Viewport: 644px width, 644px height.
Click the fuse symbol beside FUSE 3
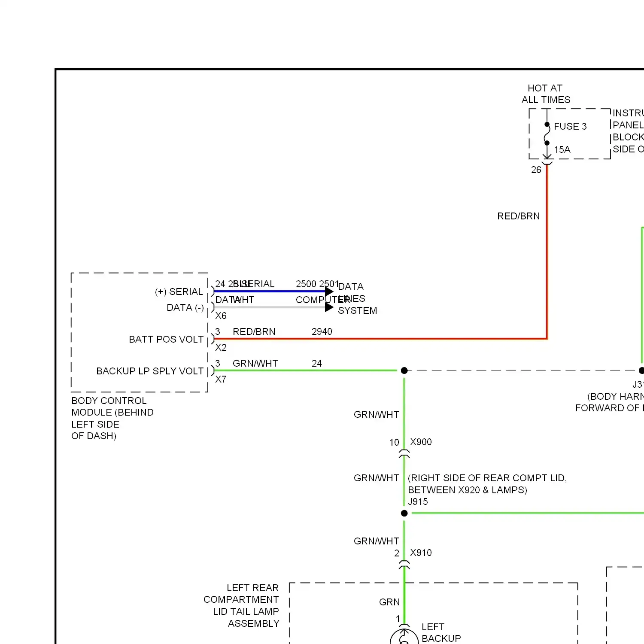tap(547, 134)
